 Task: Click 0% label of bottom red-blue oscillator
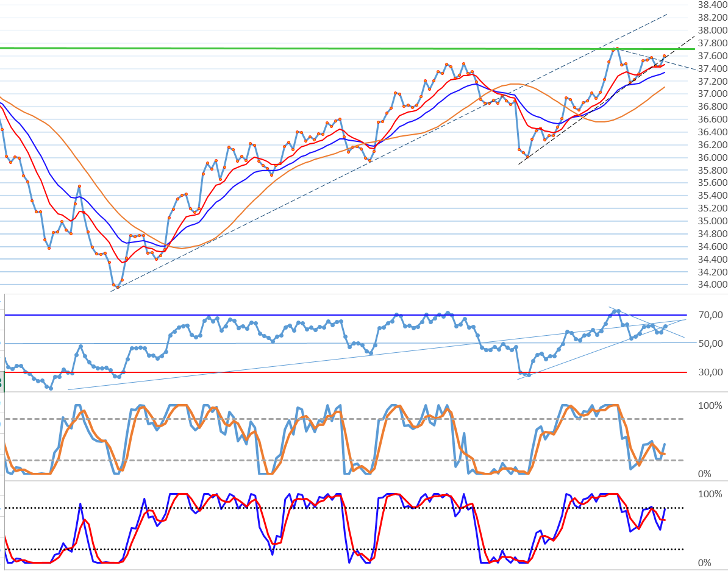pyautogui.click(x=705, y=563)
